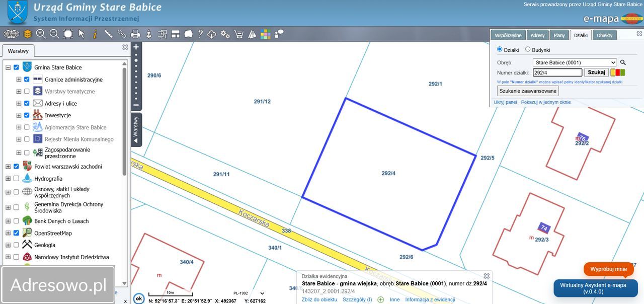Click the zoom in magnifier tool
Screen dimensions: 644x304
[x=41, y=34]
